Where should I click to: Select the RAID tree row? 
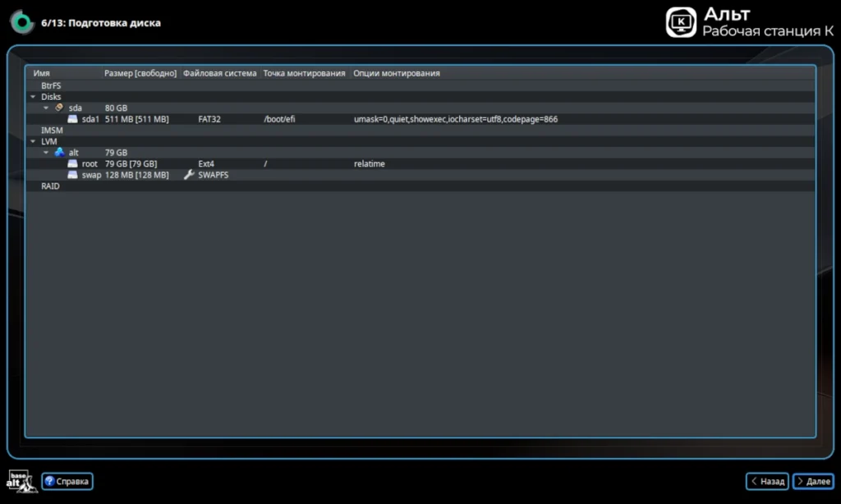coord(420,186)
